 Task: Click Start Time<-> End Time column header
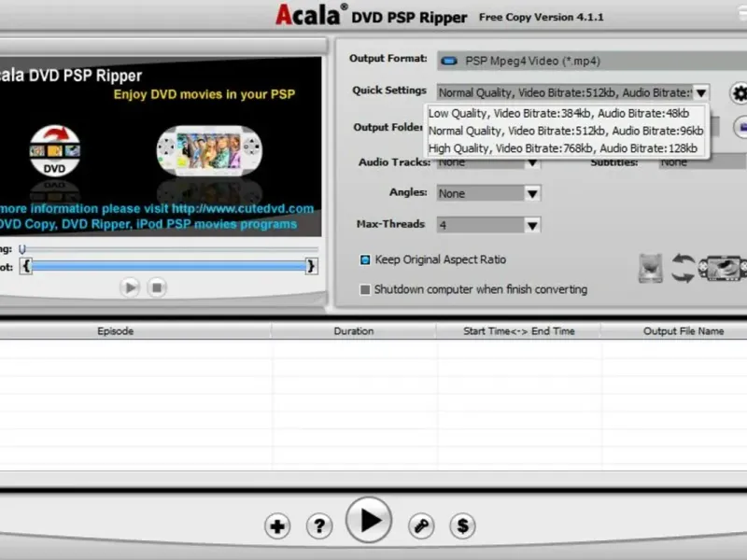[x=519, y=331]
